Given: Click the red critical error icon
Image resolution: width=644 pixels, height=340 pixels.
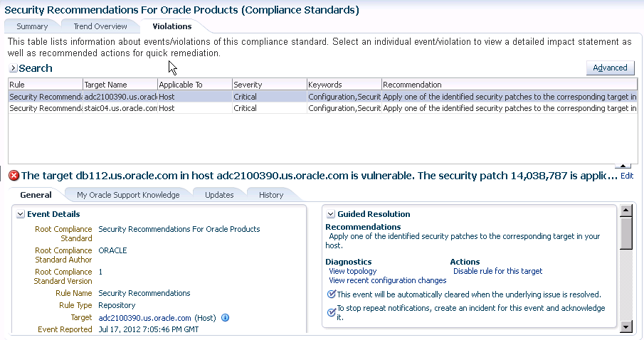Looking at the screenshot, I should [14, 176].
